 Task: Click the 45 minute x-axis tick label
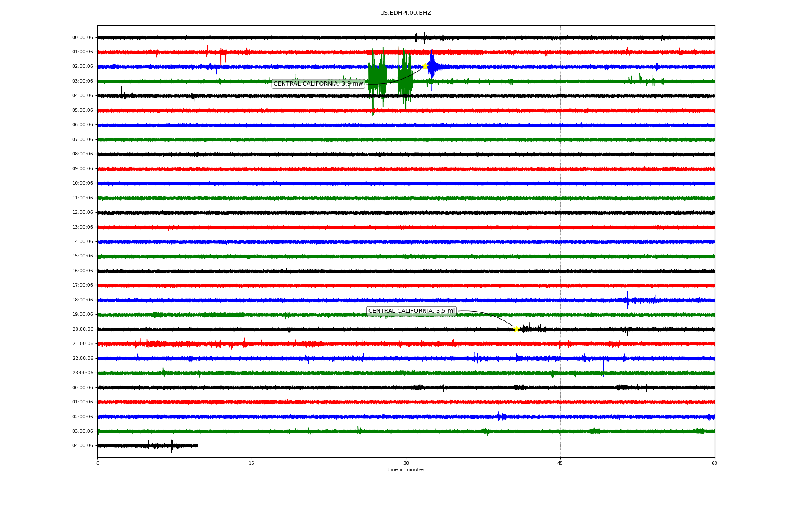pyautogui.click(x=560, y=463)
